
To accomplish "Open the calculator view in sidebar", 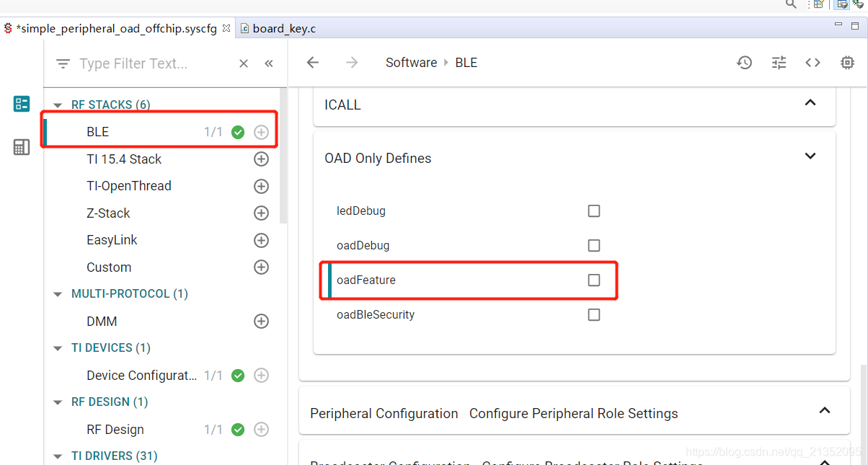I will click(x=22, y=147).
